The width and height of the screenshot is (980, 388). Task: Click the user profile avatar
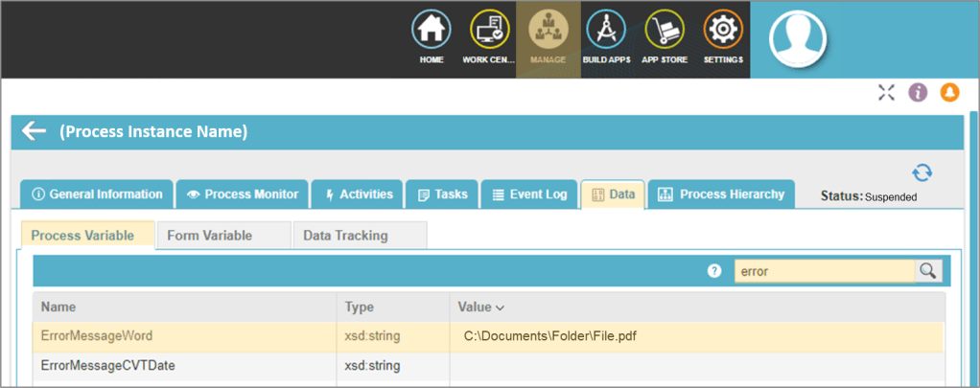[x=797, y=36]
